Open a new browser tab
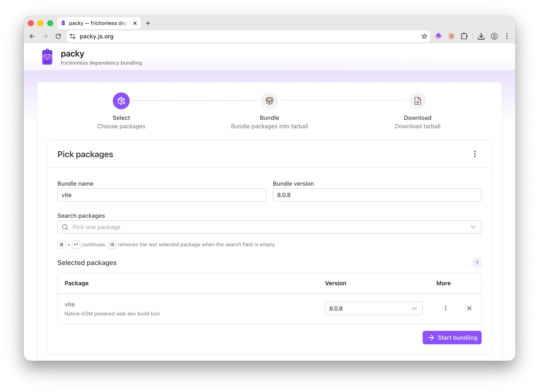 pyautogui.click(x=148, y=23)
